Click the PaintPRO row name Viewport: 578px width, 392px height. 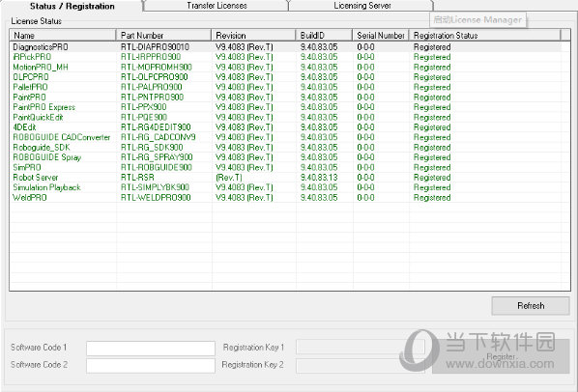click(x=29, y=98)
